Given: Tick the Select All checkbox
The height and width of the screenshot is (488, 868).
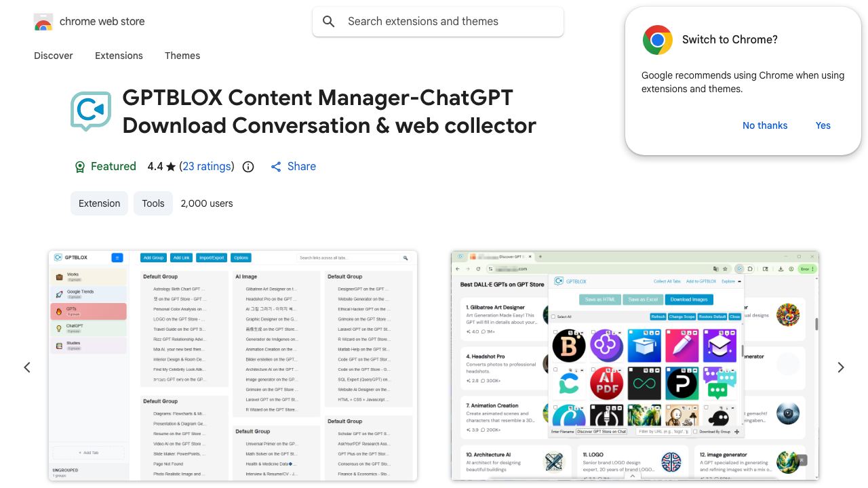Looking at the screenshot, I should pyautogui.click(x=553, y=317).
